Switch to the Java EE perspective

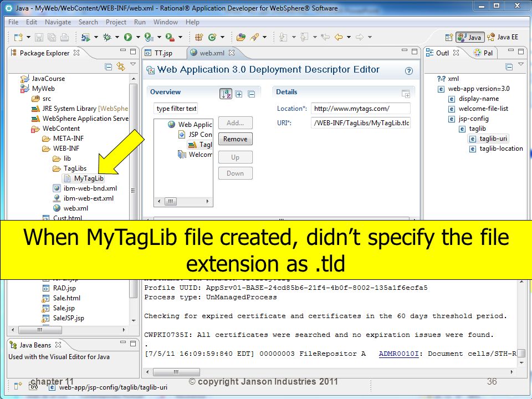[503, 37]
